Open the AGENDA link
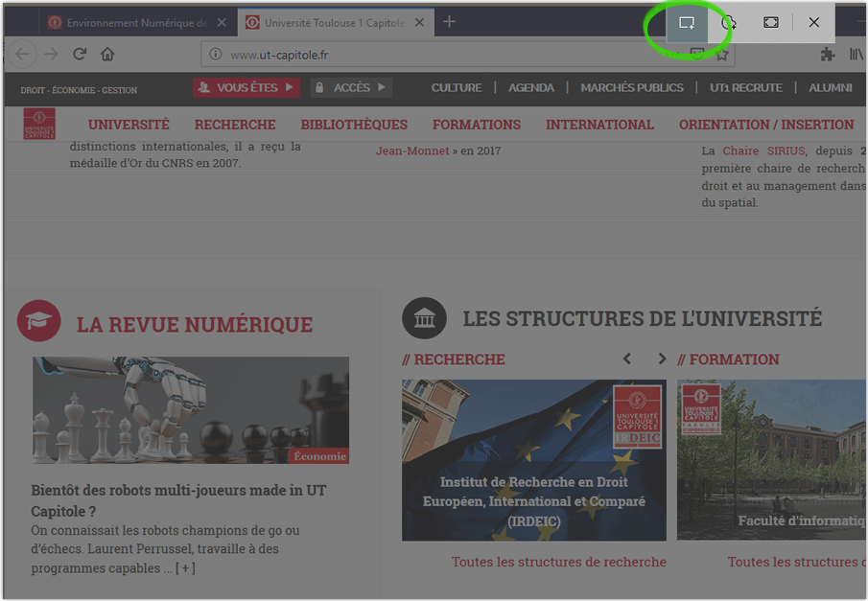Image resolution: width=868 pixels, height=601 pixels. 531,88
